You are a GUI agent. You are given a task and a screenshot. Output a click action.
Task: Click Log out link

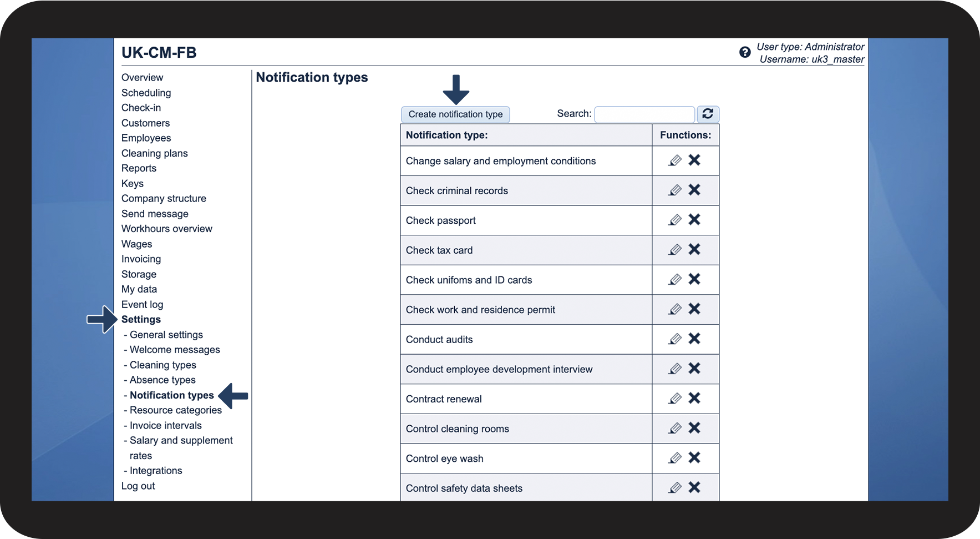point(138,486)
